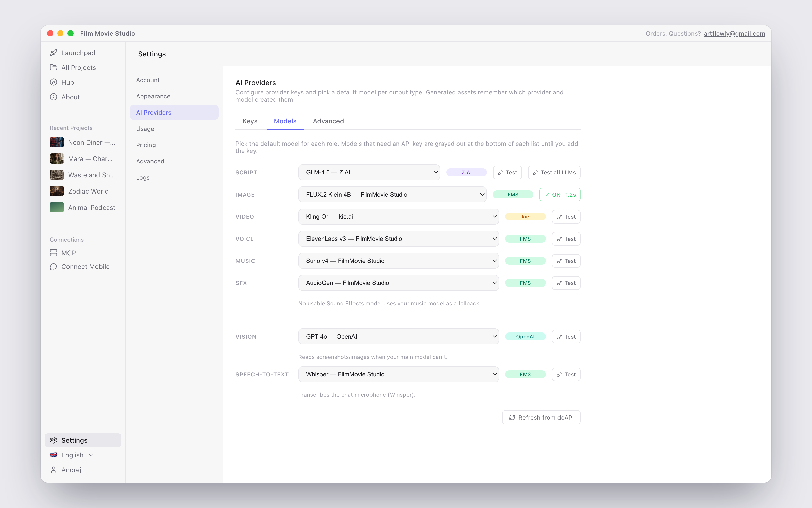Open Neon Diner in Recent Projects
This screenshot has height=508, width=812.
(x=83, y=142)
